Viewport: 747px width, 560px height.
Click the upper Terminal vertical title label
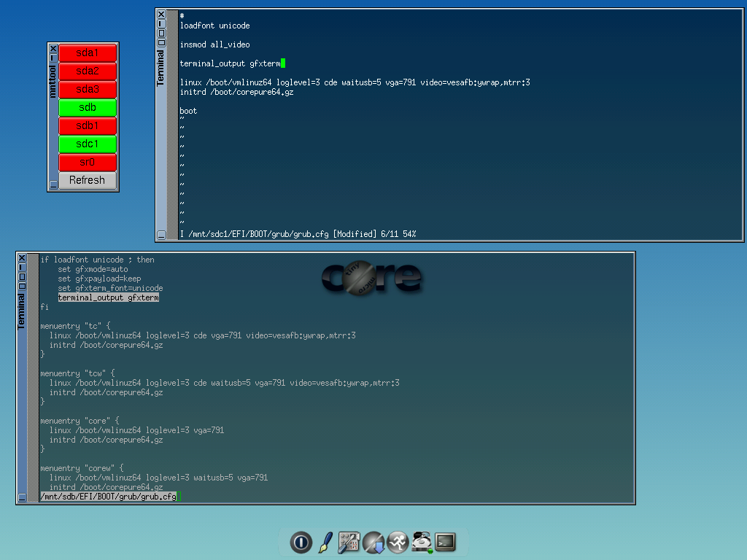point(160,68)
